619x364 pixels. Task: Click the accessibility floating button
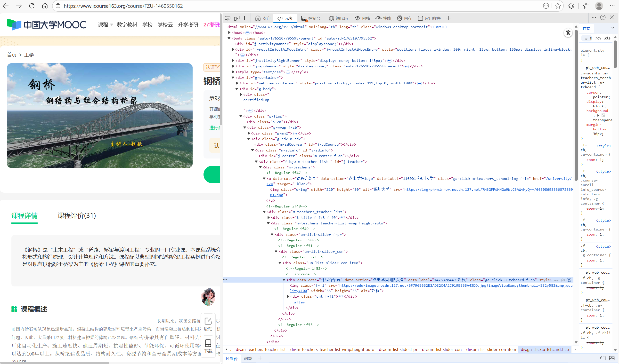coord(568,33)
